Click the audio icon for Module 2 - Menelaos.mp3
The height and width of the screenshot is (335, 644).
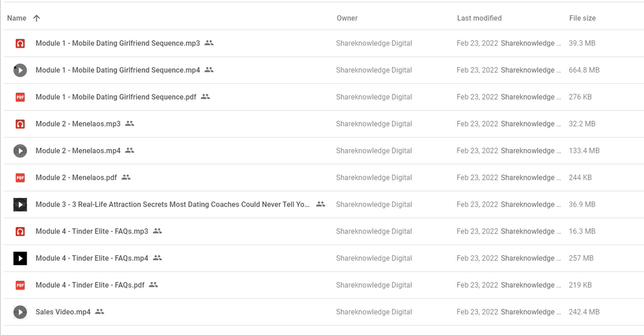tap(20, 124)
